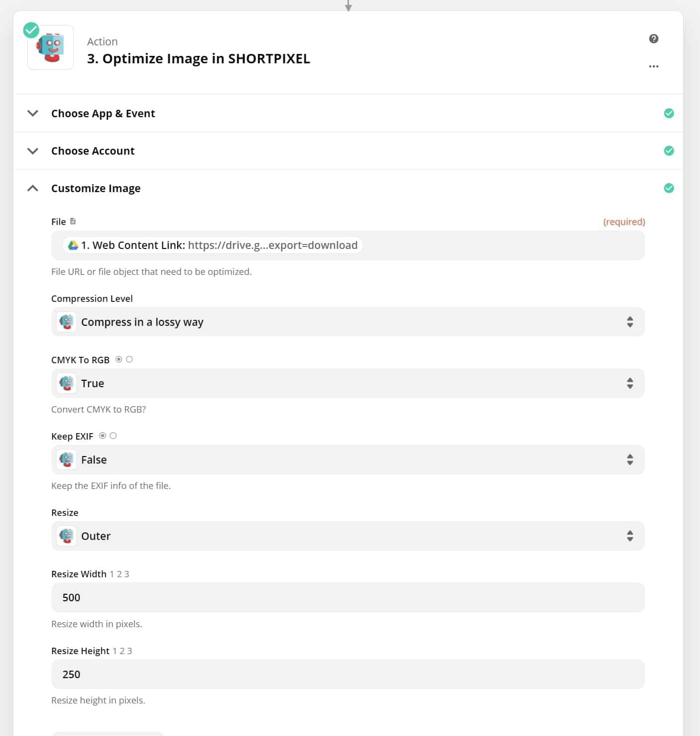Open the Keep EXIF dropdown showing False
700x736 pixels.
348,460
